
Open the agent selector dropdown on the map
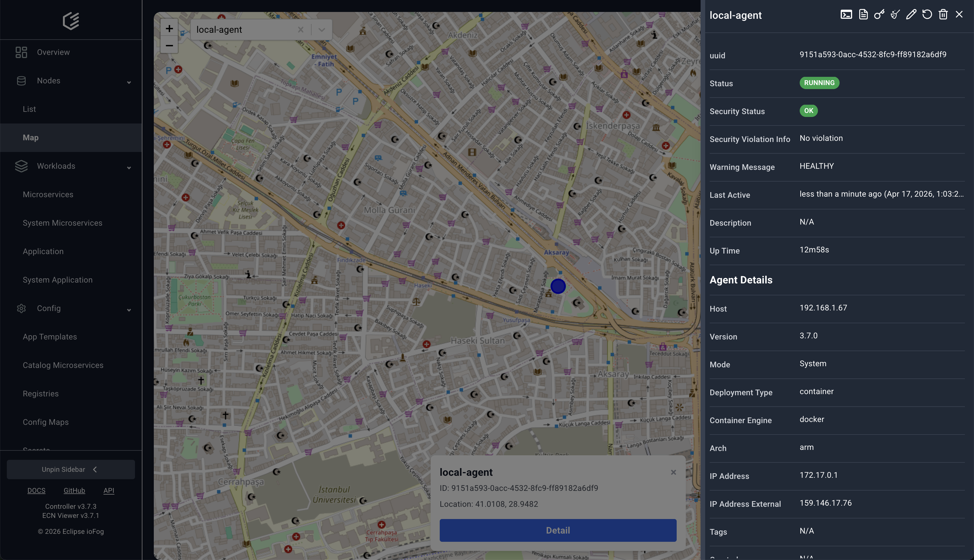click(322, 29)
